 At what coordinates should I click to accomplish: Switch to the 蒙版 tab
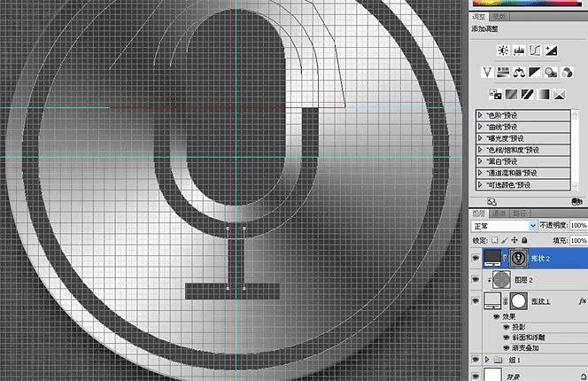(x=499, y=17)
